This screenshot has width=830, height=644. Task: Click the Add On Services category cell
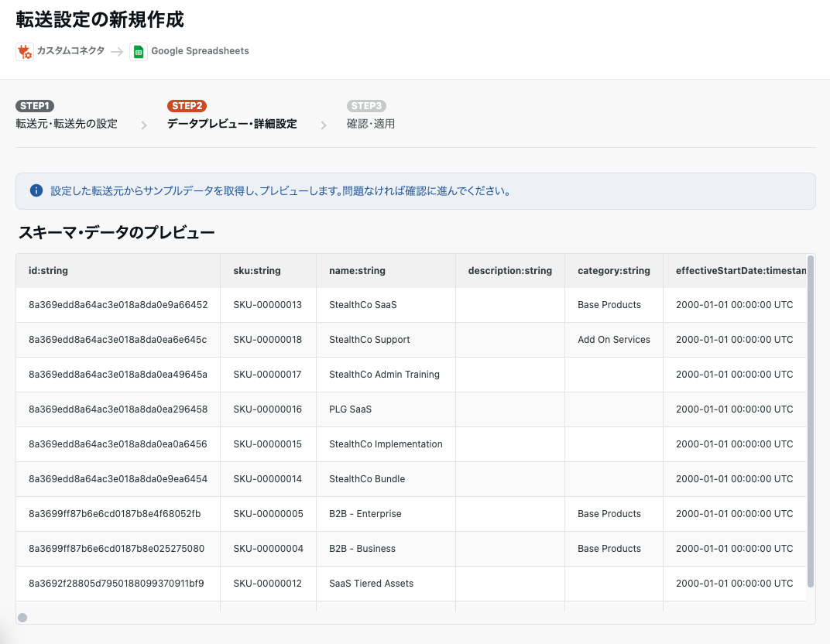pos(614,340)
